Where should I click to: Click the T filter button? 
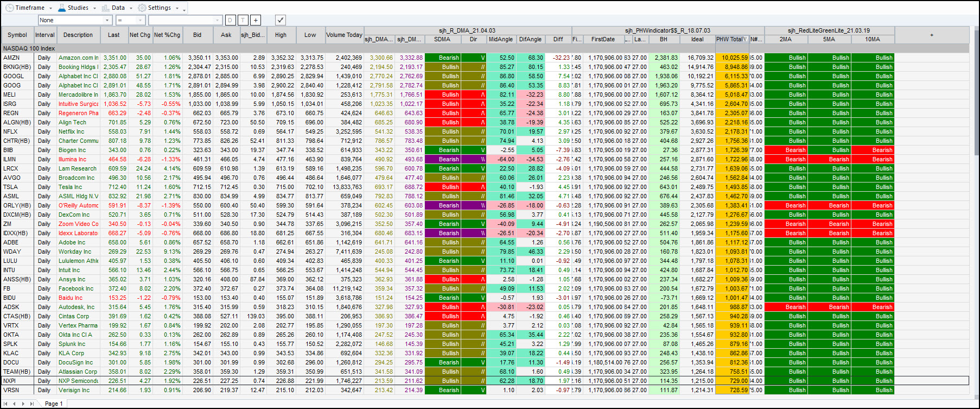[x=243, y=20]
